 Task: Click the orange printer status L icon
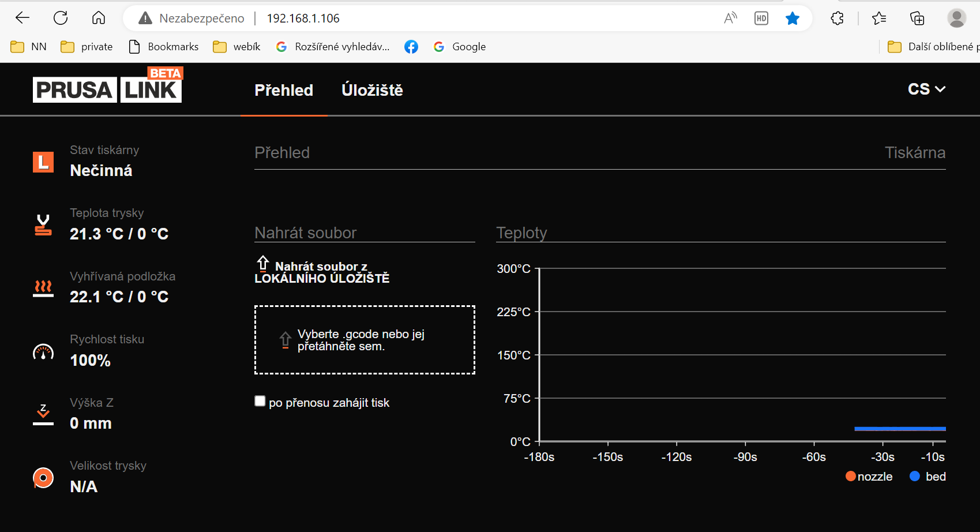point(43,162)
